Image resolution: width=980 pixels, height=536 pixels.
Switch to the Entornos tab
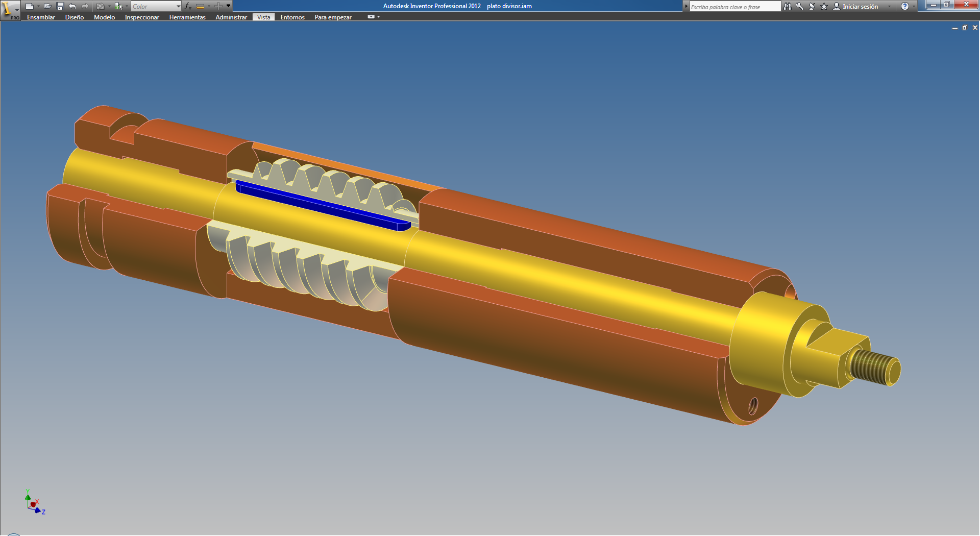[x=292, y=17]
